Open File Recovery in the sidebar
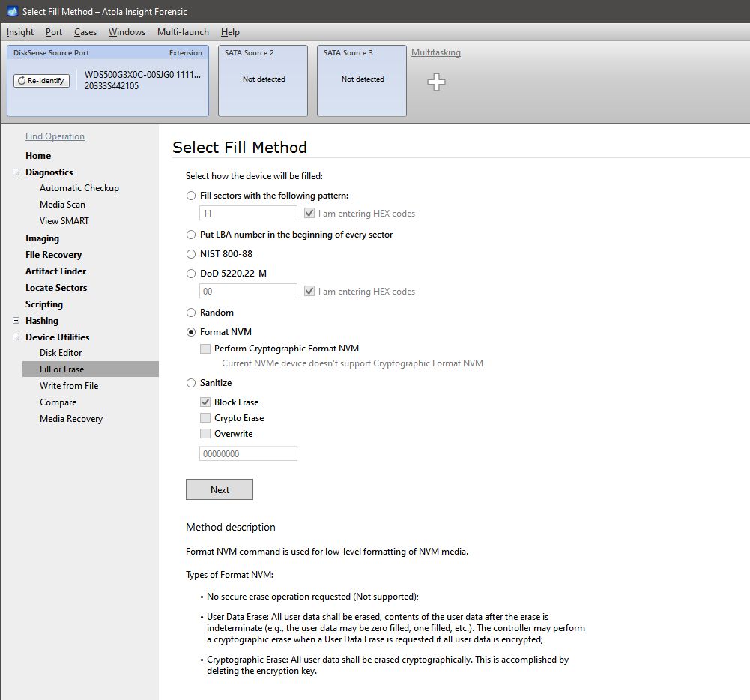Image resolution: width=750 pixels, height=700 pixels. pyautogui.click(x=54, y=255)
